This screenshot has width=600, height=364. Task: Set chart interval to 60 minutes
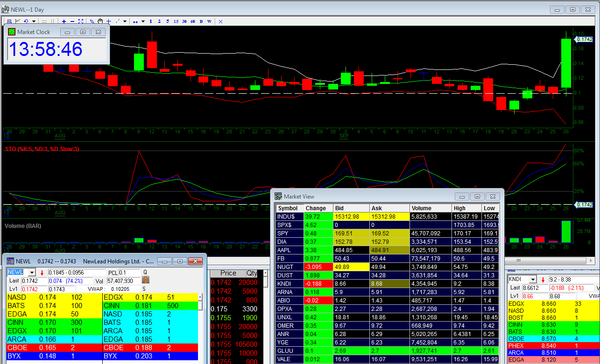click(193, 21)
